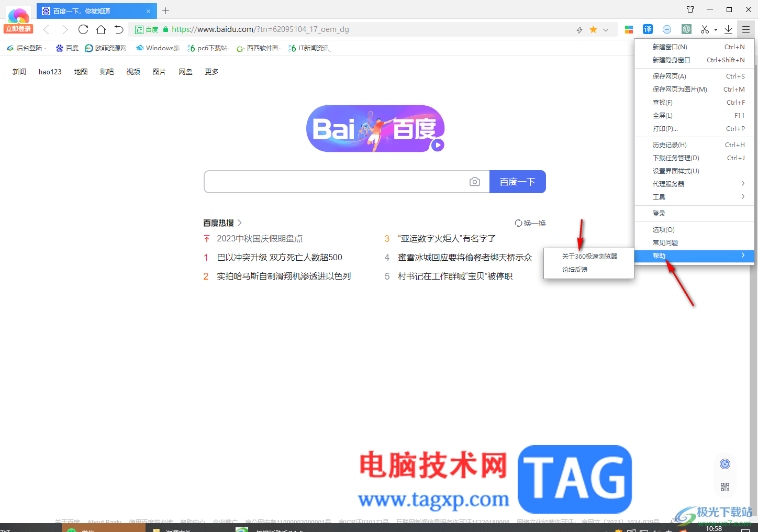This screenshot has height=532, width=758.
Task: Click the scissors screenshot tool
Action: click(705, 29)
